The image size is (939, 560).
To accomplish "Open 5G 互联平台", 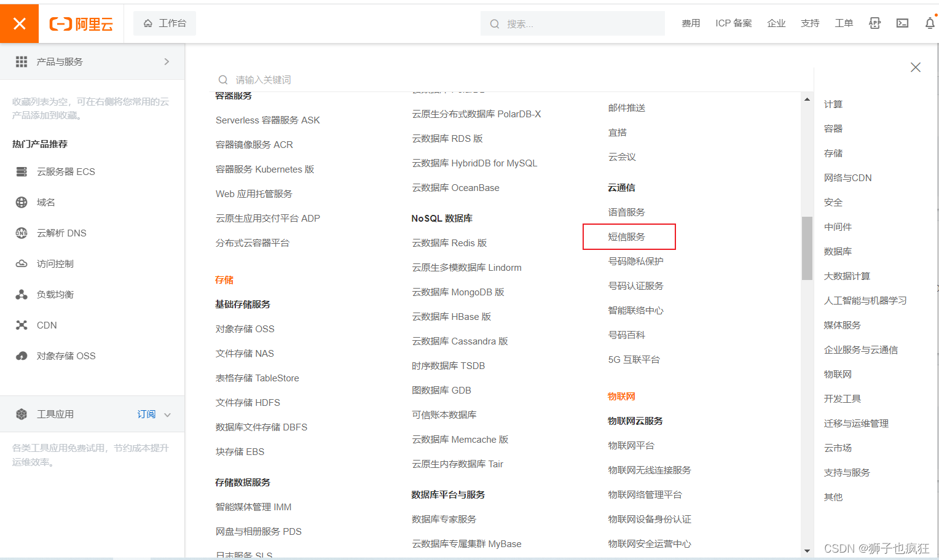I will 634,359.
